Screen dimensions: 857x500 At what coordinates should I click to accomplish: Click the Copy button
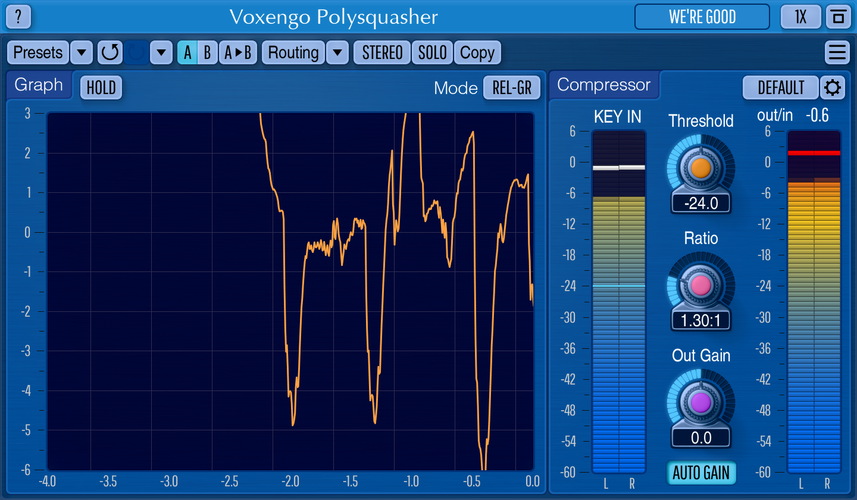477,52
